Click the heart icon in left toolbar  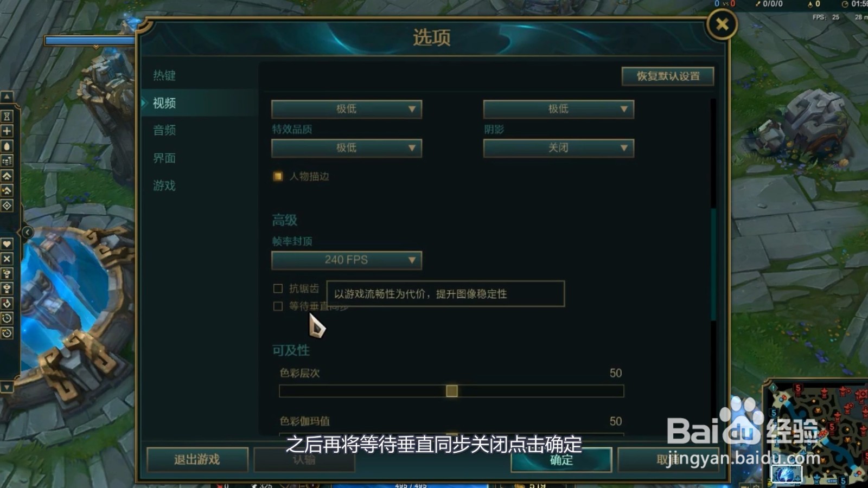pyautogui.click(x=7, y=244)
